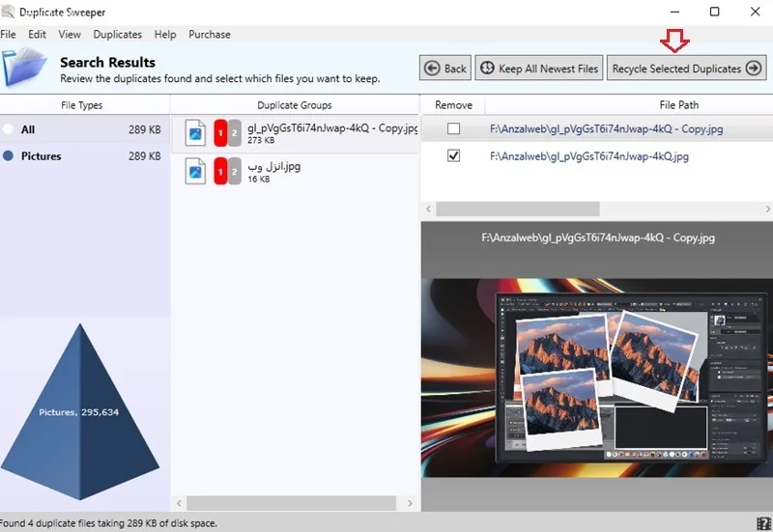This screenshot has width=773, height=532.
Task: Click the Search Results folder icon
Action: click(24, 67)
